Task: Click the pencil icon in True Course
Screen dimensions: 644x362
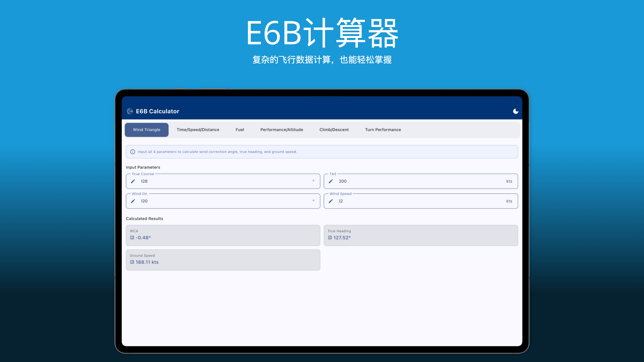Action: point(133,181)
